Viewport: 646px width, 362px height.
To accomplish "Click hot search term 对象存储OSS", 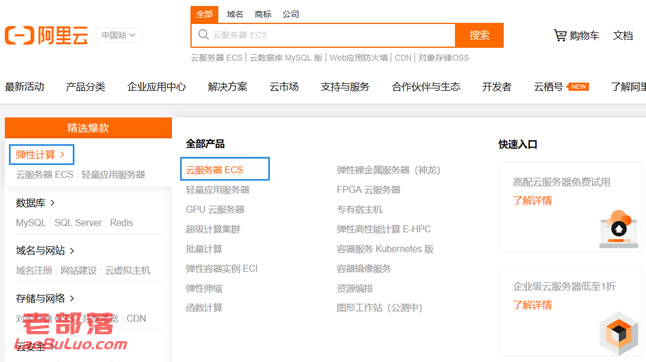I will pos(443,58).
